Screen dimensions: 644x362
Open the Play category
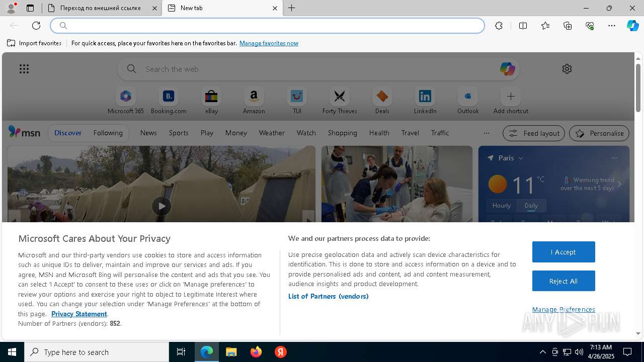pyautogui.click(x=207, y=133)
